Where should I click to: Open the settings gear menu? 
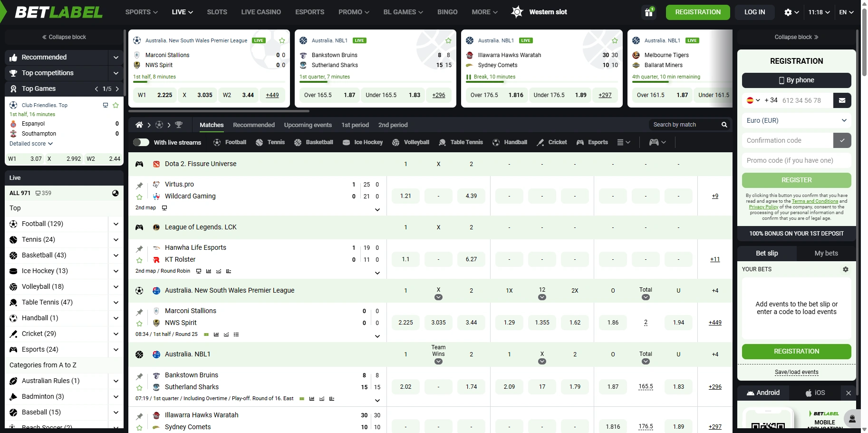pyautogui.click(x=791, y=12)
